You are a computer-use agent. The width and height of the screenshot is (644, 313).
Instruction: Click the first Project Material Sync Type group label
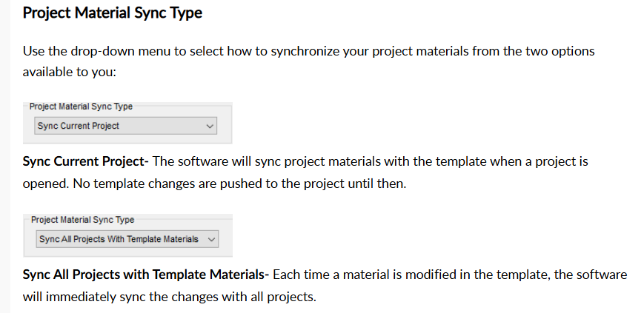[x=81, y=107]
